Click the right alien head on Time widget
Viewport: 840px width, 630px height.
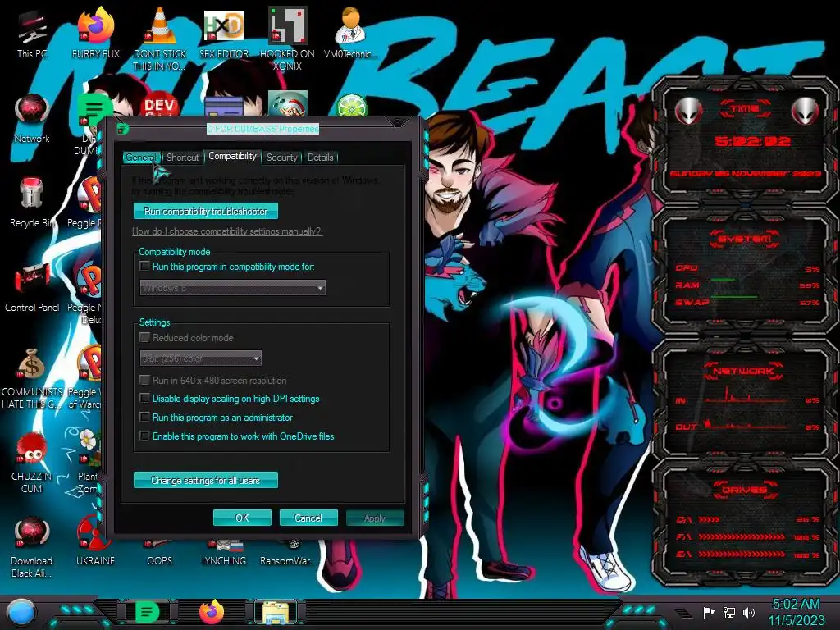tap(806, 112)
